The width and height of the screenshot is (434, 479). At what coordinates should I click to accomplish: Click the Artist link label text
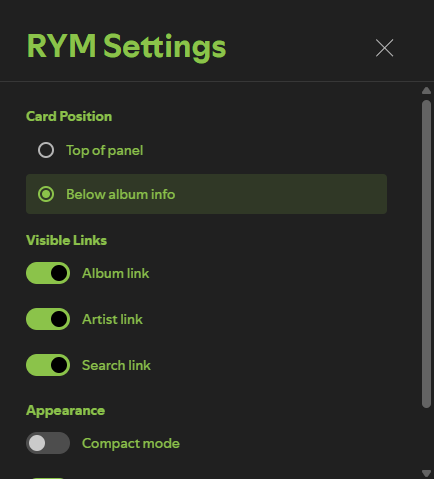(112, 319)
